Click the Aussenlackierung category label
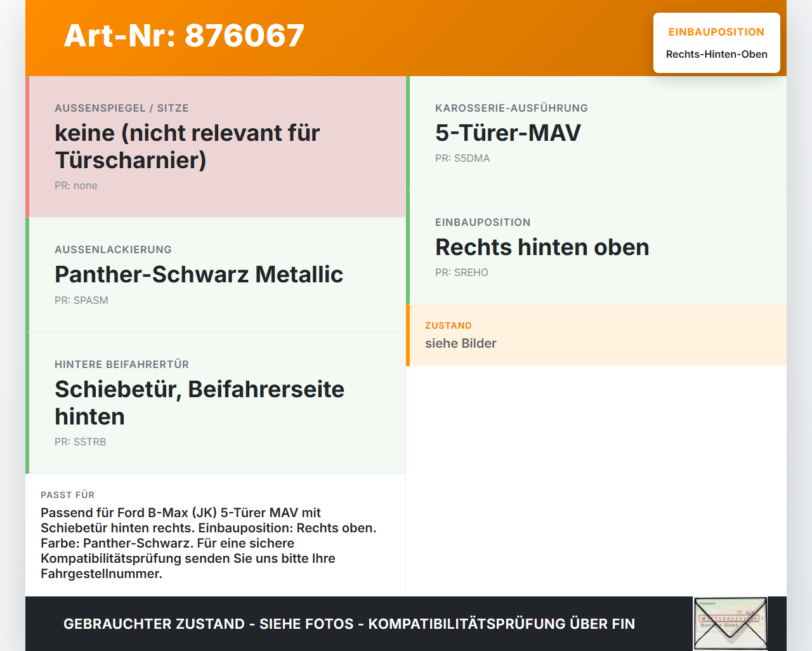812x651 pixels. coord(113,249)
